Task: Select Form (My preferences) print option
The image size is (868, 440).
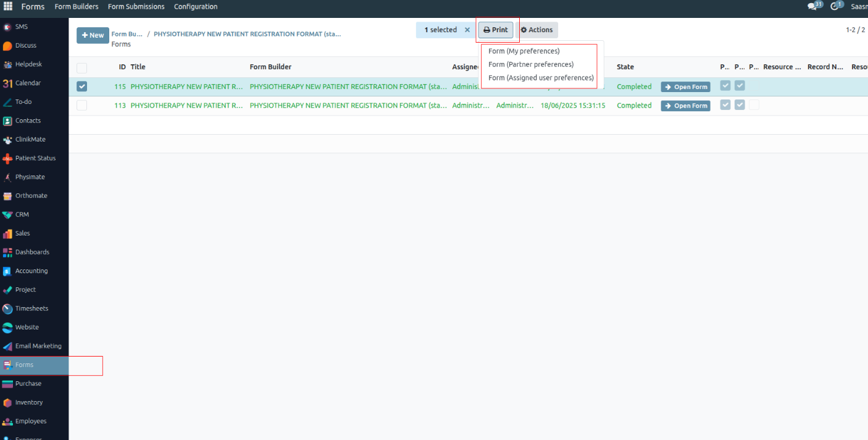Action: (x=524, y=51)
